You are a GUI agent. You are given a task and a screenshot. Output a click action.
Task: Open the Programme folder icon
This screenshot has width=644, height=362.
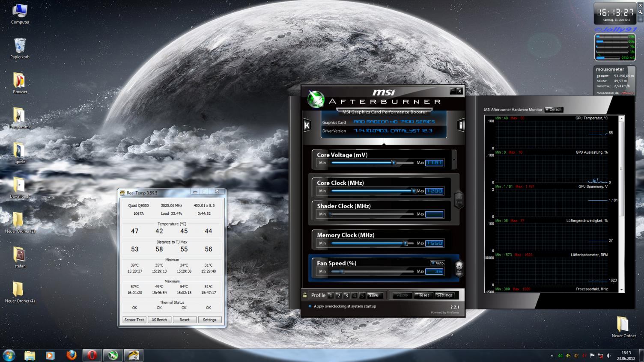click(20, 118)
